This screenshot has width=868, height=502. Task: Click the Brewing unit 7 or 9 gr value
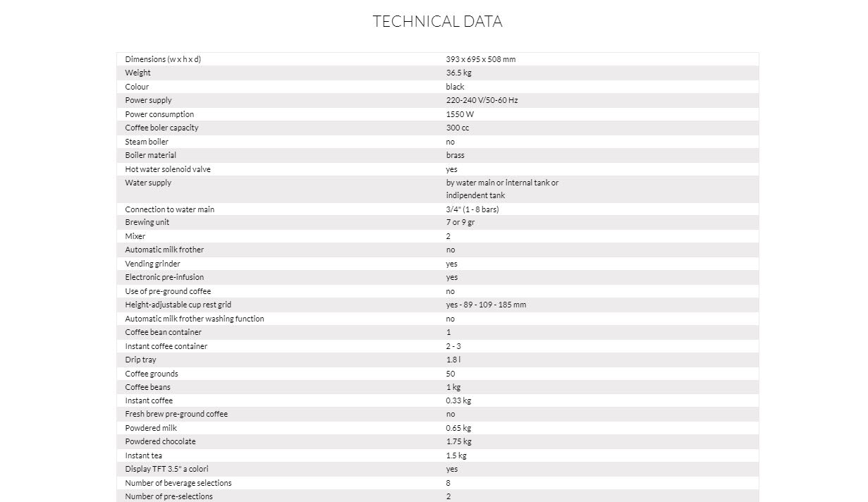[x=460, y=222]
